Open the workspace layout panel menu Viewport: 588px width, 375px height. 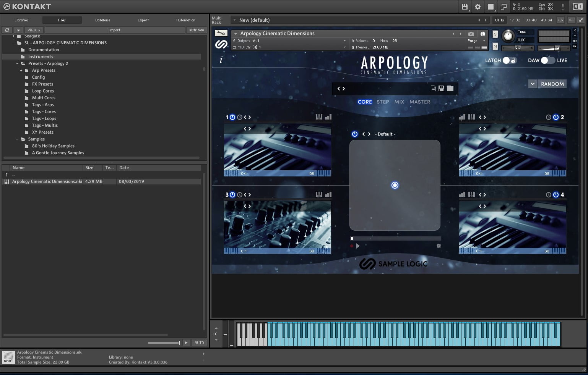491,6
